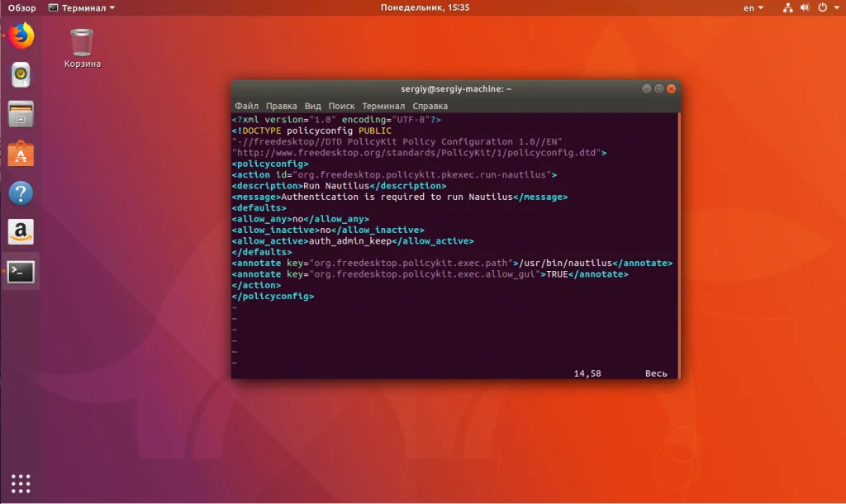Click the DOCTYPE policyconfig PUBLIC line

pos(311,131)
